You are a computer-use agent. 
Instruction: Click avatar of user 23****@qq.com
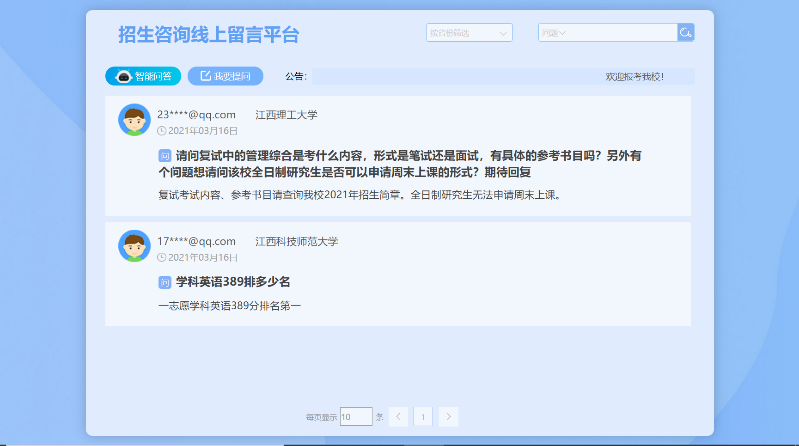click(134, 120)
